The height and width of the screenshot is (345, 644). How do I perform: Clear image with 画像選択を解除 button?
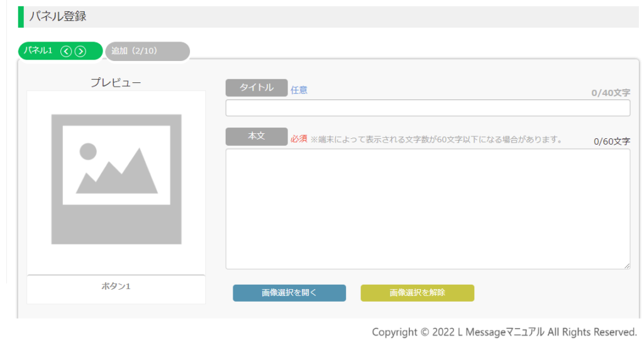coord(418,293)
